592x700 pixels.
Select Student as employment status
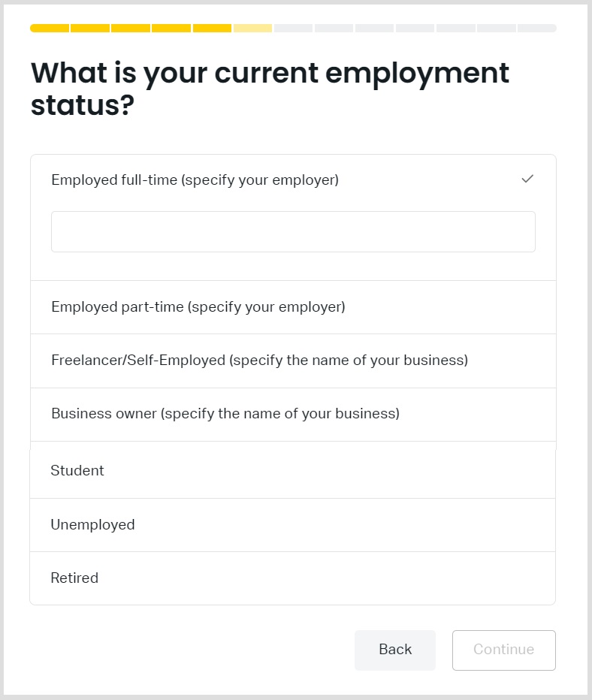coord(77,471)
